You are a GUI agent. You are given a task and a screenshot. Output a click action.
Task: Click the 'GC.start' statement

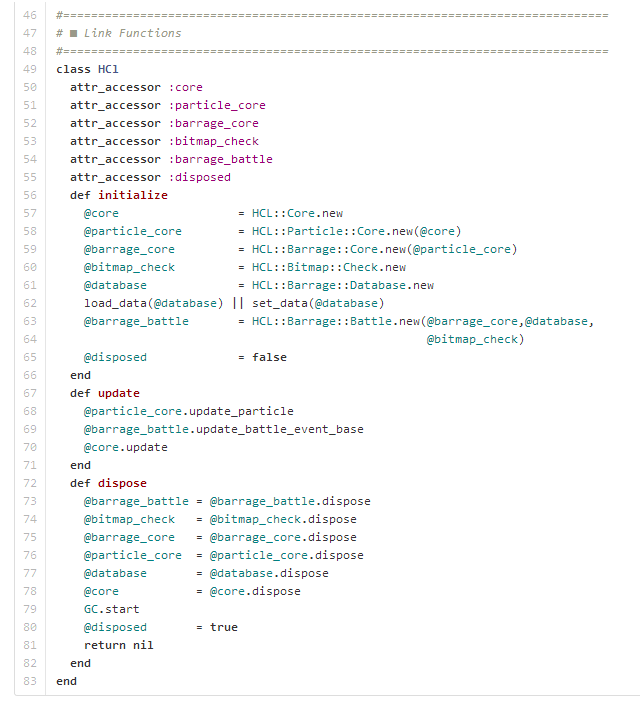[112, 609]
